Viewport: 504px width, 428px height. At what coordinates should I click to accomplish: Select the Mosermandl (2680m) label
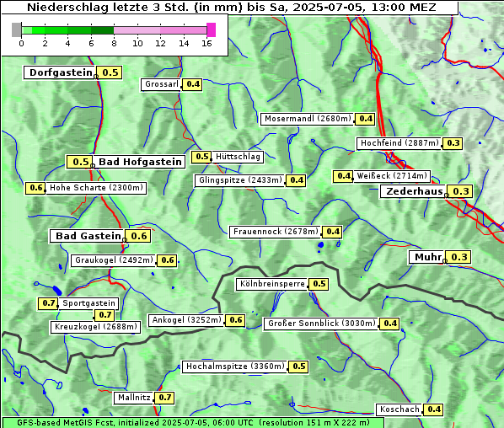[x=307, y=119]
